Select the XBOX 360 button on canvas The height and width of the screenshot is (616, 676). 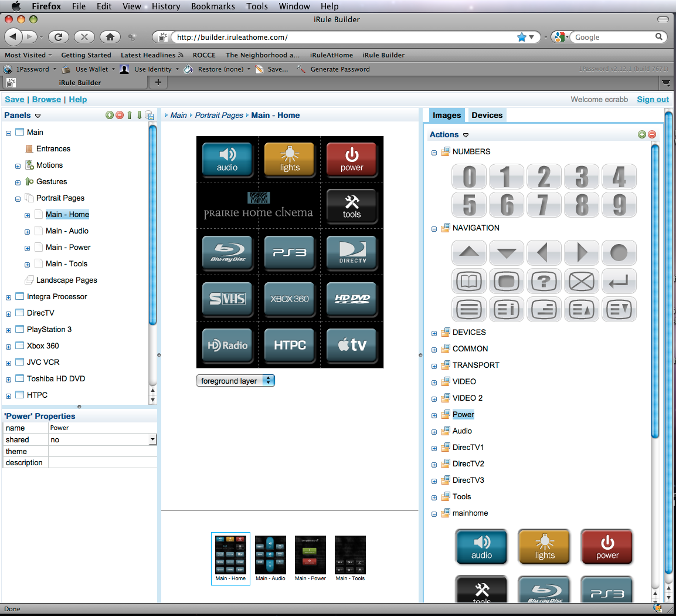pos(289,299)
